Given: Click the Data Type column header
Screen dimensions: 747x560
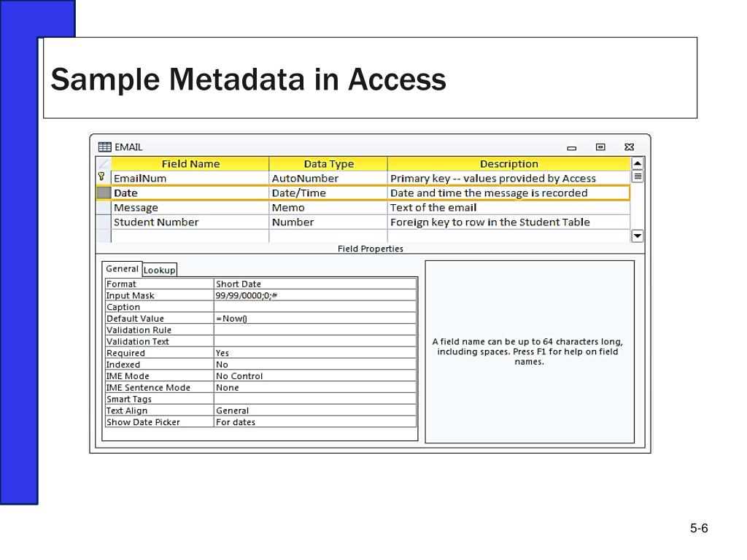Looking at the screenshot, I should (329, 164).
